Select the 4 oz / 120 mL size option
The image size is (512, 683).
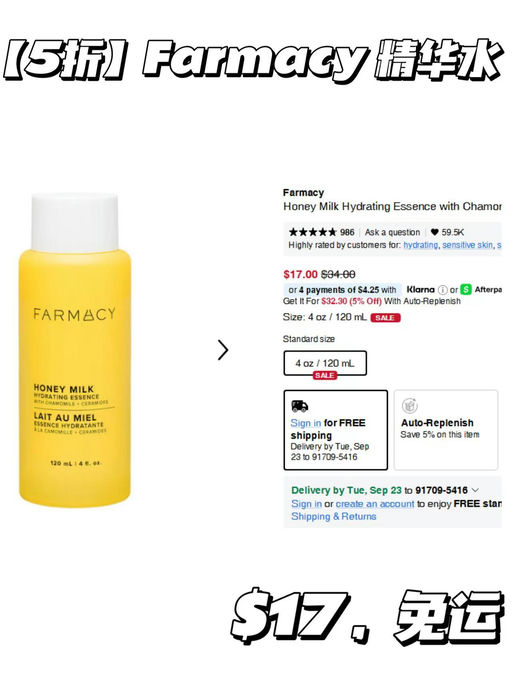(x=325, y=363)
